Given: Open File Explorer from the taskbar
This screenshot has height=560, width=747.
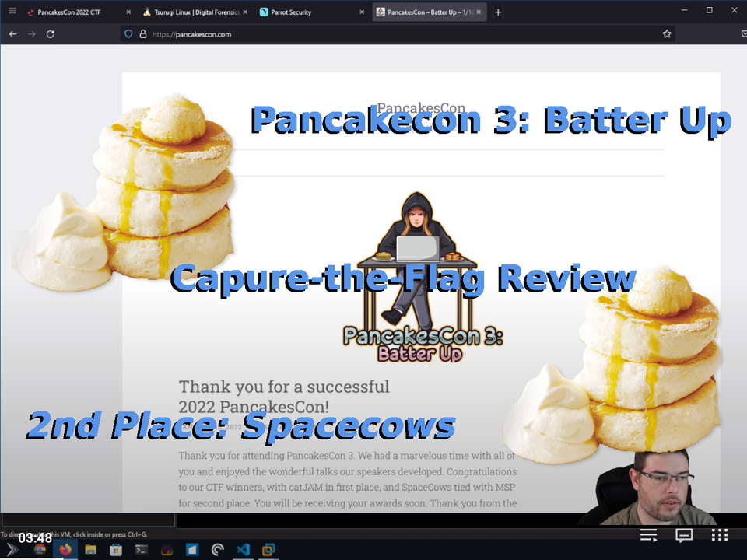Looking at the screenshot, I should (90, 550).
